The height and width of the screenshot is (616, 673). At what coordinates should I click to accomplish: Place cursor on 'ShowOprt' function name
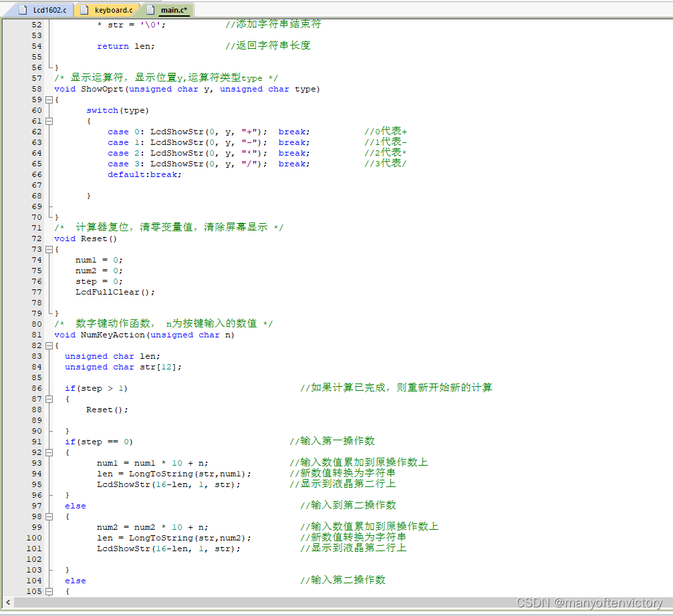click(x=102, y=89)
